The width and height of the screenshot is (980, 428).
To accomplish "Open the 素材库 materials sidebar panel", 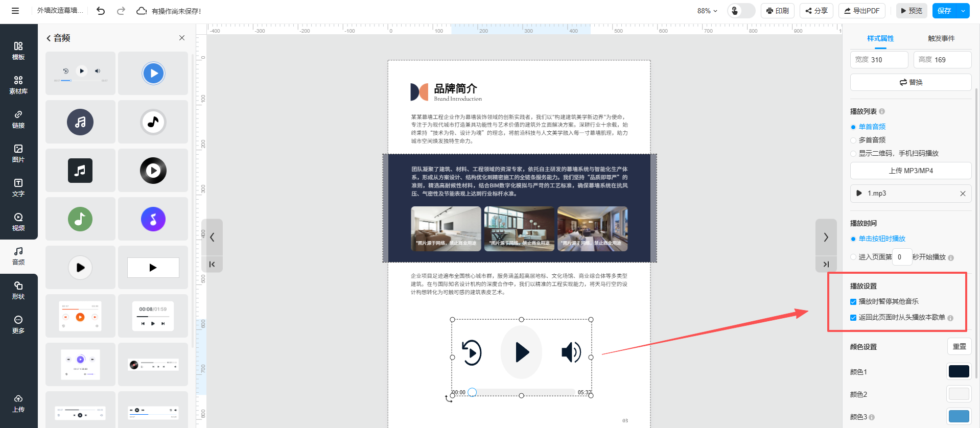I will pyautogui.click(x=18, y=85).
